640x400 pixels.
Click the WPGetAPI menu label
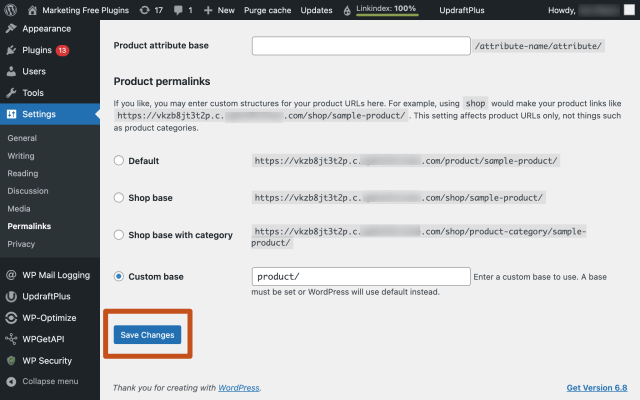43,339
